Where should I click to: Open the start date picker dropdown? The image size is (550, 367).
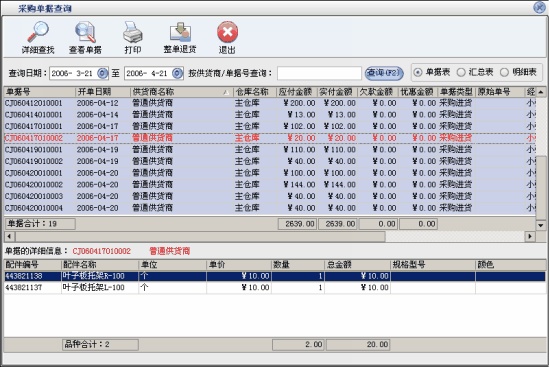click(x=102, y=73)
